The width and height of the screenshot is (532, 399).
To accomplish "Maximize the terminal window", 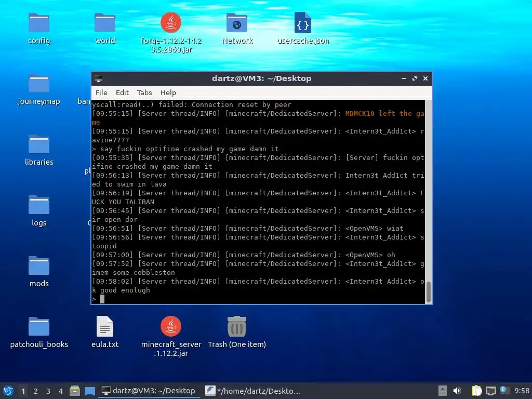I will [414, 78].
